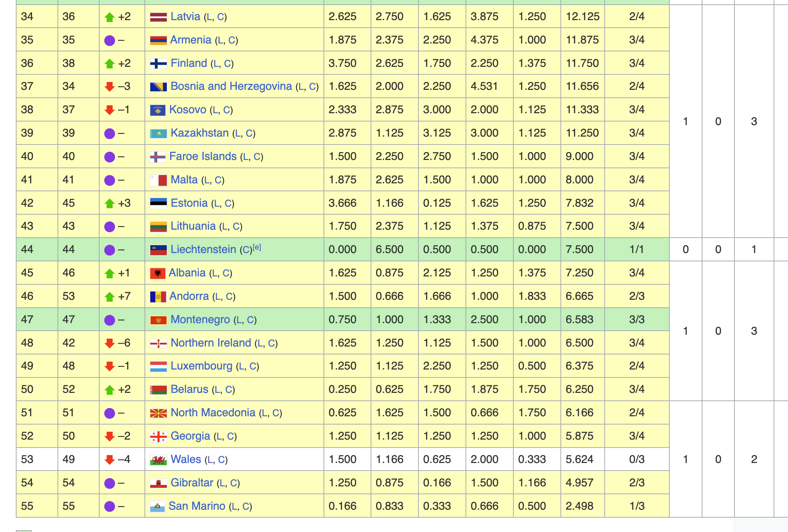Click the Kosovo flag icon
Screen dimensions: 788x532
157,110
